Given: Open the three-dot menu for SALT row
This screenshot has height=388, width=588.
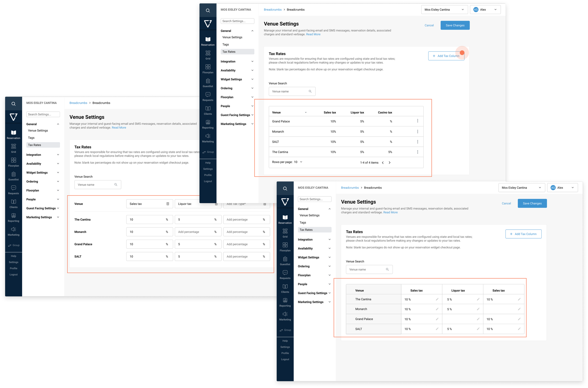Looking at the screenshot, I should pos(417,142).
